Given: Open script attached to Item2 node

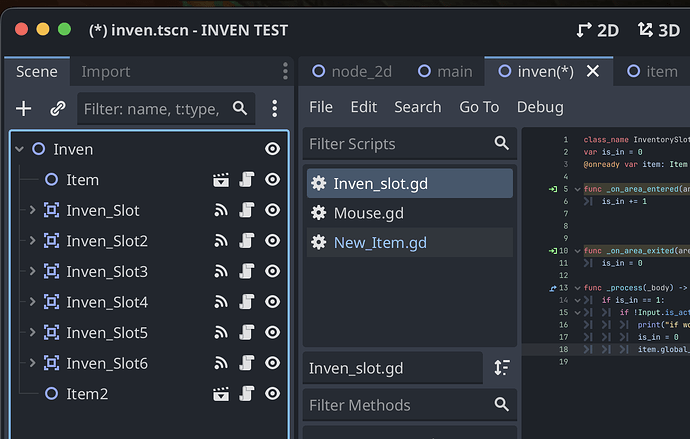Looking at the screenshot, I should point(247,394).
